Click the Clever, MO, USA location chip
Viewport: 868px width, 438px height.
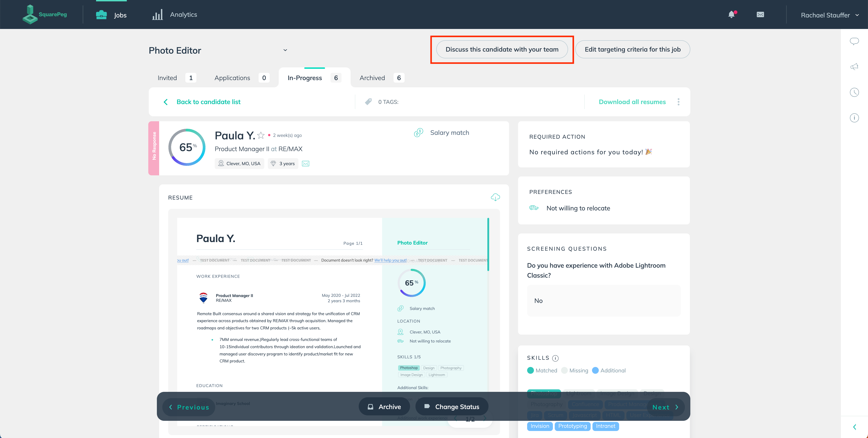[239, 164]
